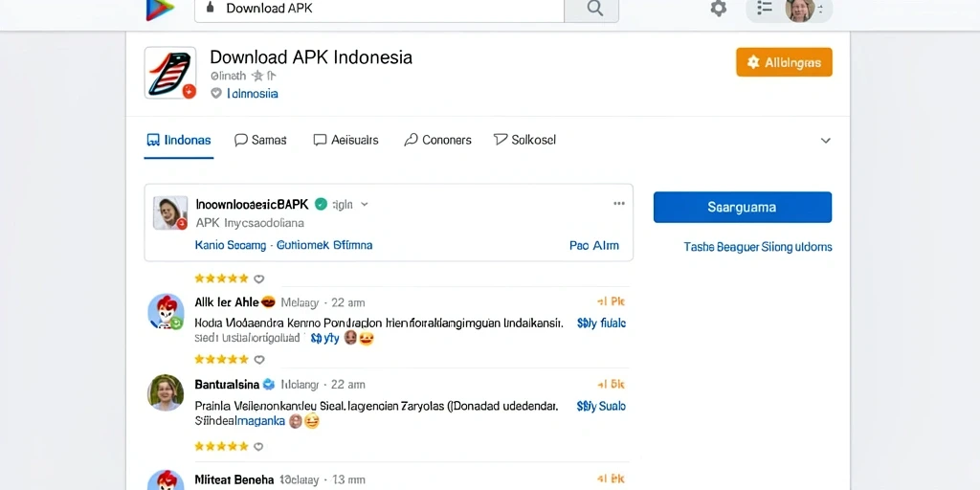Switch to the Aeisualrs tab
The width and height of the screenshot is (980, 490).
tap(346, 140)
